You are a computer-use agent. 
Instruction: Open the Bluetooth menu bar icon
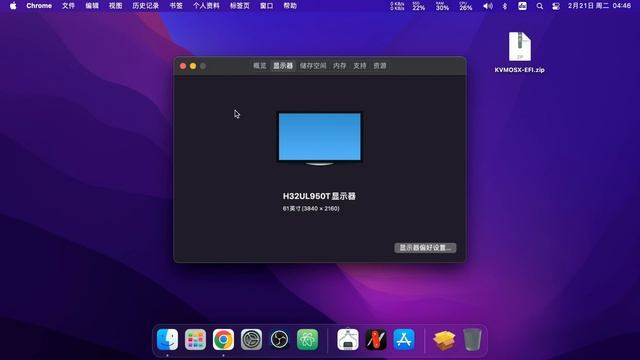point(505,6)
